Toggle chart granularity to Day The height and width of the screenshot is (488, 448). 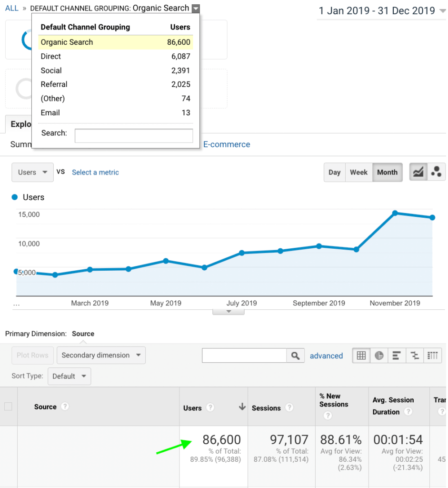point(334,173)
